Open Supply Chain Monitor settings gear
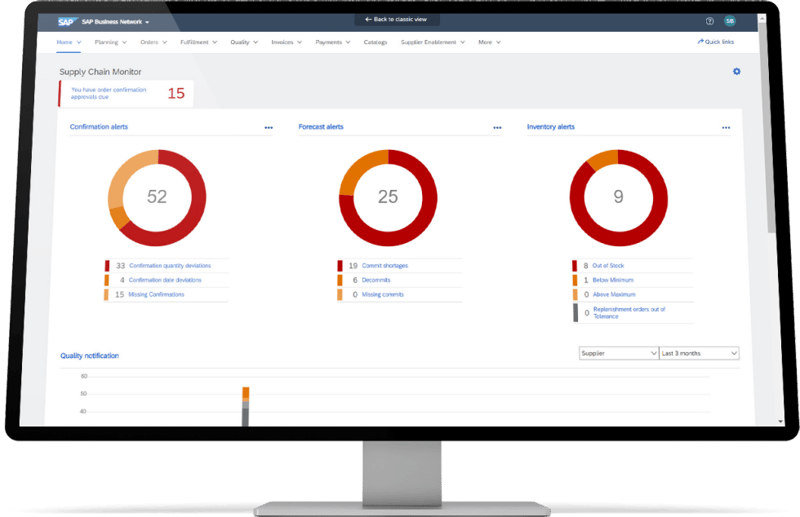 [736, 71]
